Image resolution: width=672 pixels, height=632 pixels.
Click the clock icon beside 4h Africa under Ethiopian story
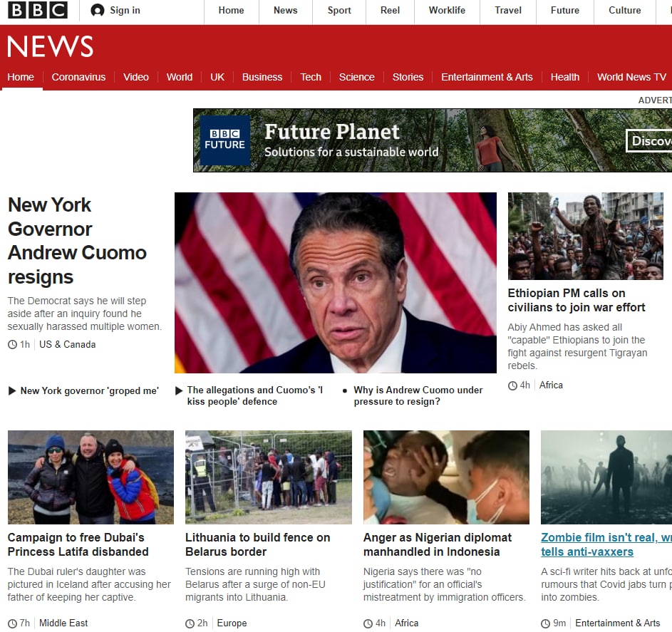click(x=512, y=385)
